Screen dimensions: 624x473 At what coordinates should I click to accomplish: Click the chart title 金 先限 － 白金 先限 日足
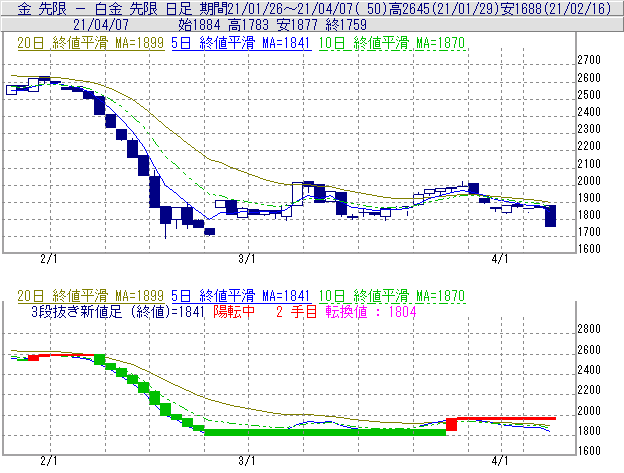coord(105,8)
